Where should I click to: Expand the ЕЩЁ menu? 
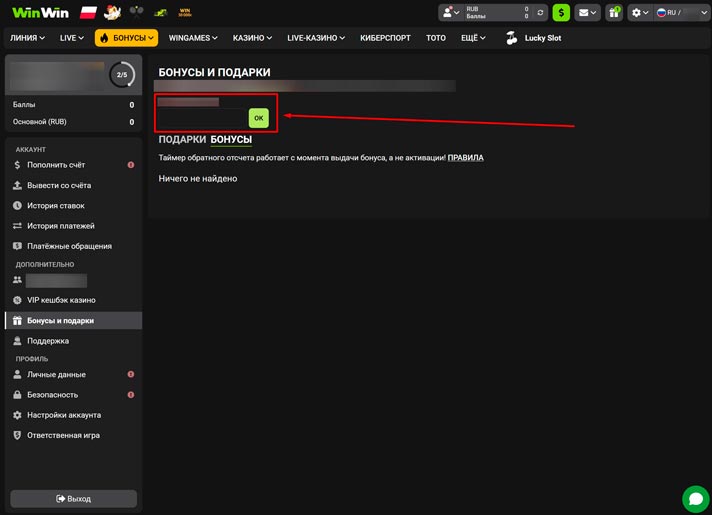[x=473, y=38]
